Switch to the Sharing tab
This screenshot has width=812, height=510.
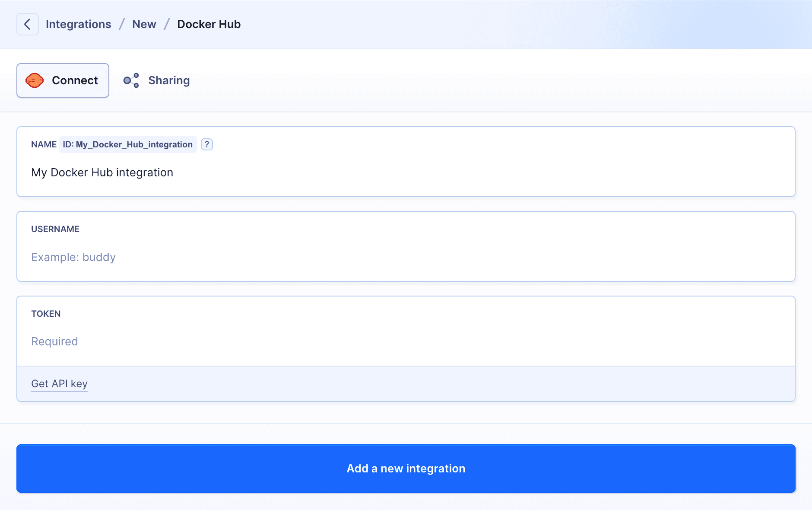point(156,80)
